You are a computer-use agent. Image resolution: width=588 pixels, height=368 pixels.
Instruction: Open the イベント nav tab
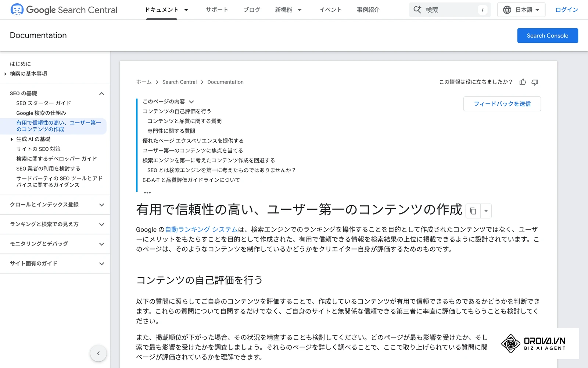click(x=330, y=10)
